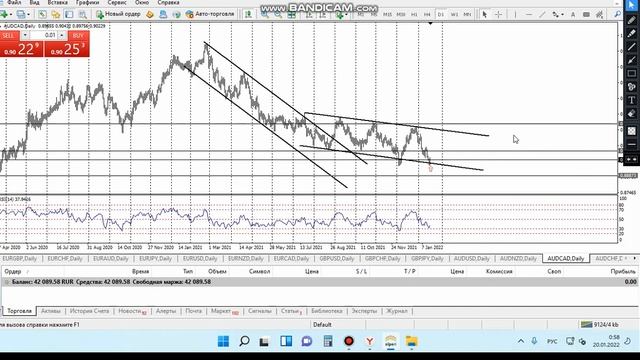
Task: Open the Файл menu
Action: [x=14, y=2]
